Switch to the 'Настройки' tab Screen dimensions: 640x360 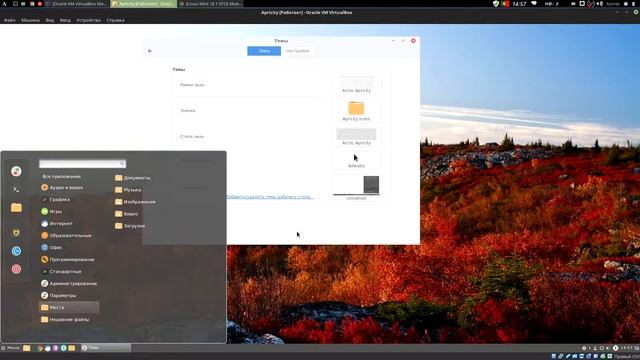click(x=298, y=51)
